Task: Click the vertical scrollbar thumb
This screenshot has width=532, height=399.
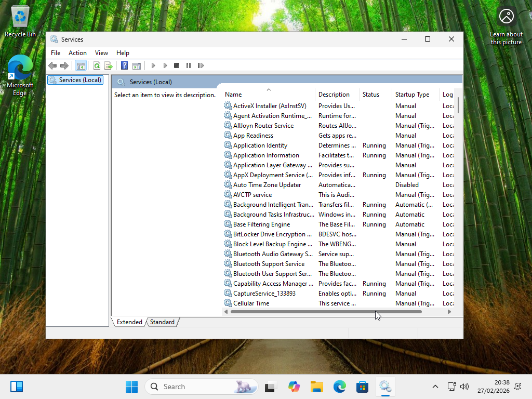Action: 458,105
